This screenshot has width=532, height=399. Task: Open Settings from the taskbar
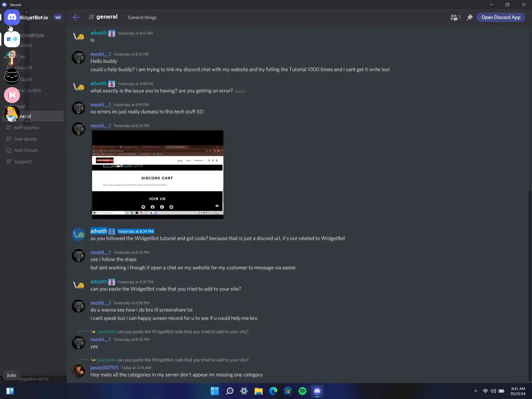coord(244,391)
